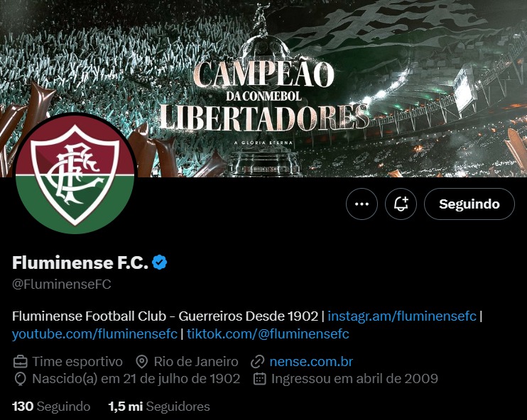Viewport: 527px width, 420px height.
Task: Click the chain link icon near nense.com.br
Action: [258, 362]
